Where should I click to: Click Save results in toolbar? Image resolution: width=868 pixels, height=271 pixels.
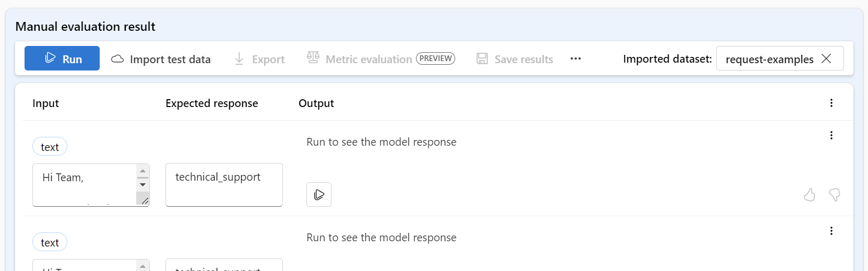tap(515, 59)
